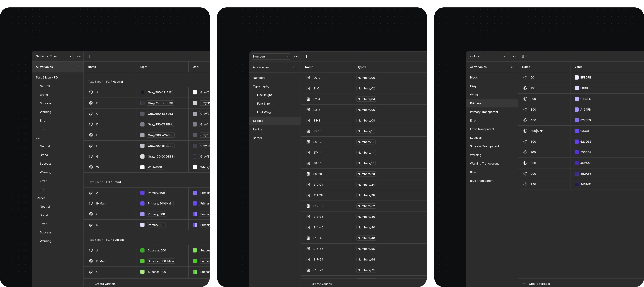
Task: Click the palette icon next to variable W
Action: click(x=91, y=167)
